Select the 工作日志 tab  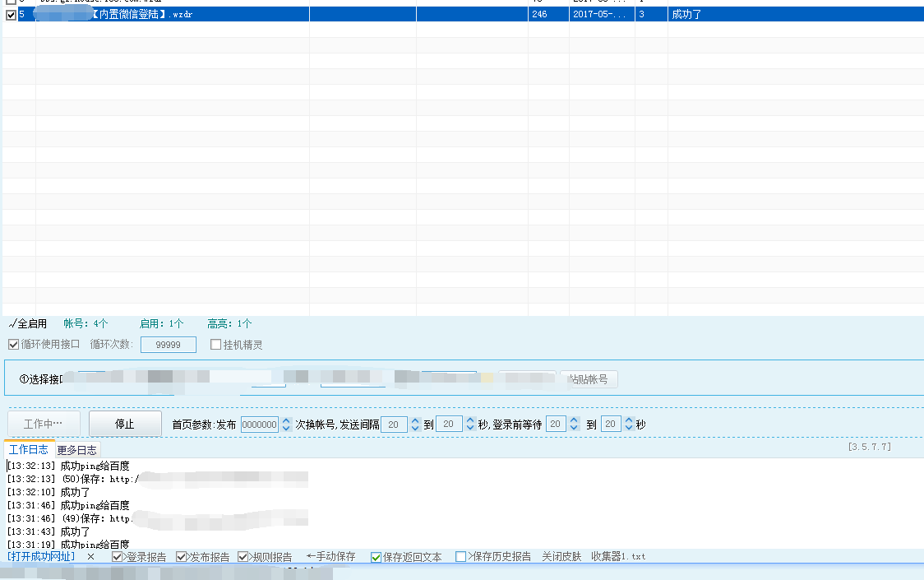click(27, 449)
